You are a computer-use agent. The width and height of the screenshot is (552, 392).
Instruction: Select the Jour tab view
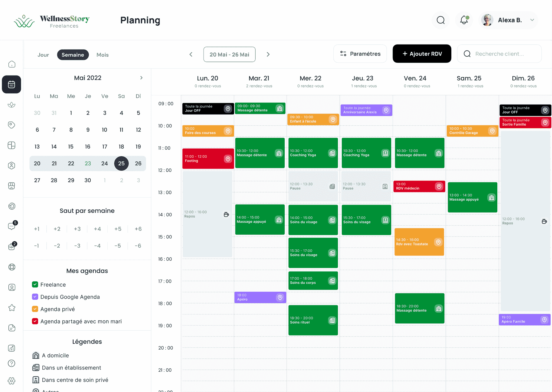click(42, 55)
